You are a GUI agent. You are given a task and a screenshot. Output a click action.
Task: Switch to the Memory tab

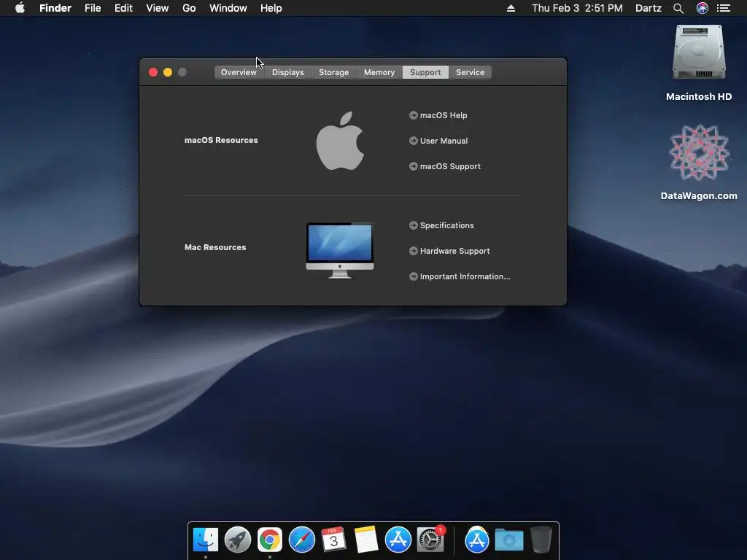pyautogui.click(x=379, y=72)
